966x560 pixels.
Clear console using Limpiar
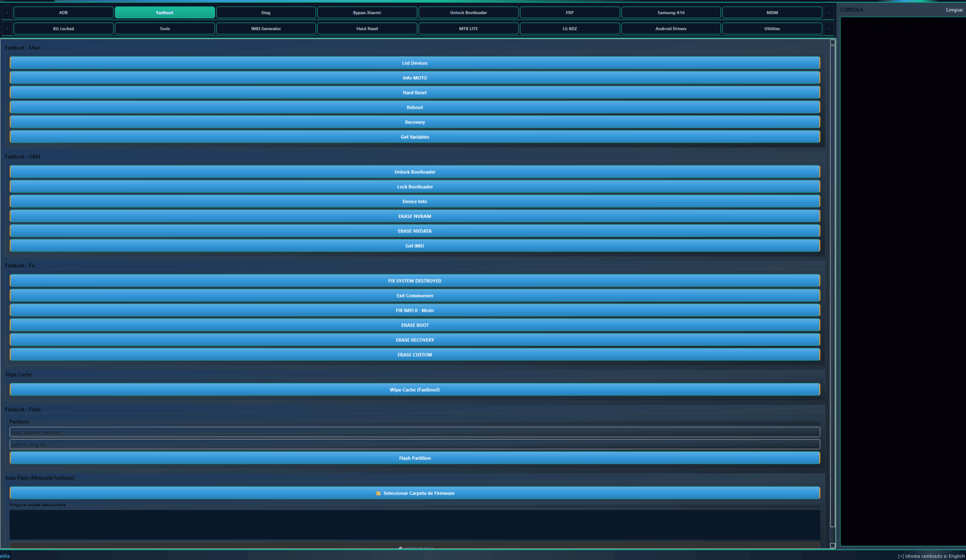[954, 10]
